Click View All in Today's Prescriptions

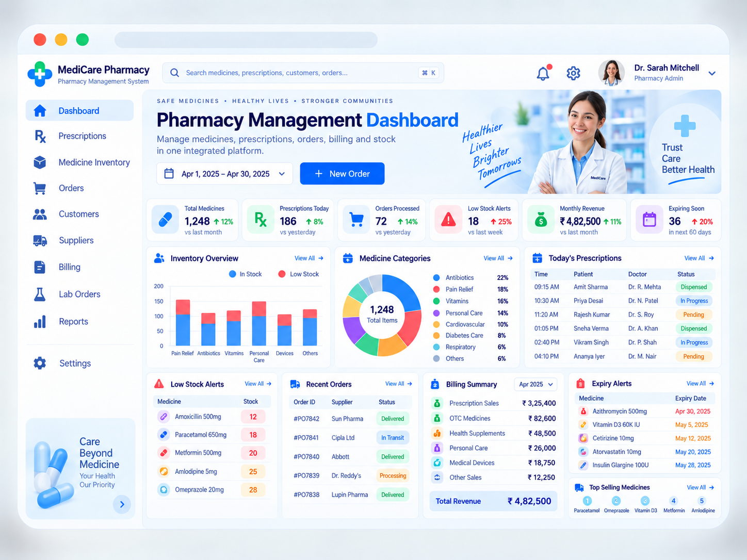point(699,258)
